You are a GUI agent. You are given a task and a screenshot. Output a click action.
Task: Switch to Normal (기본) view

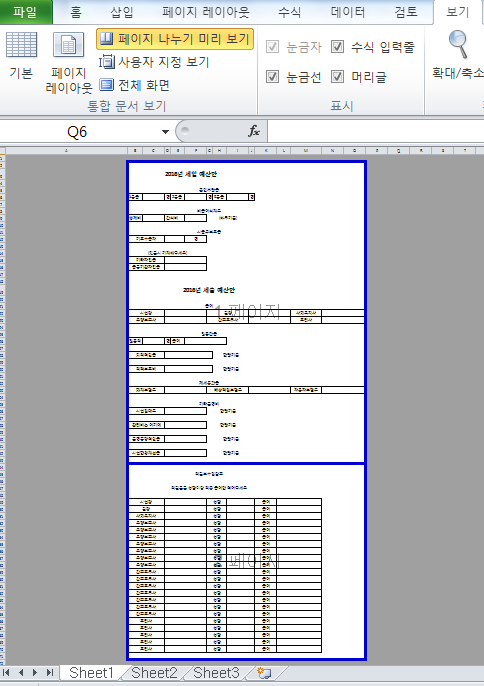[x=21, y=56]
